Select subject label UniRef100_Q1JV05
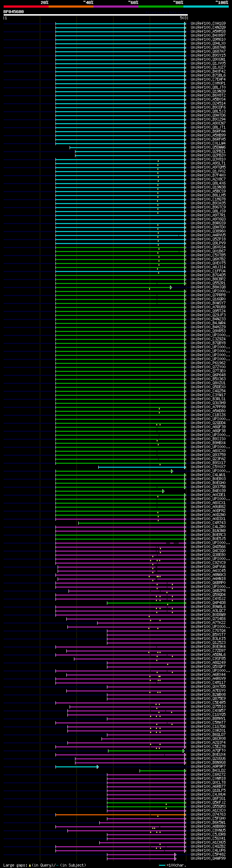Image resolution: width=232 pixels, height=868 pixels. pyautogui.click(x=208, y=63)
